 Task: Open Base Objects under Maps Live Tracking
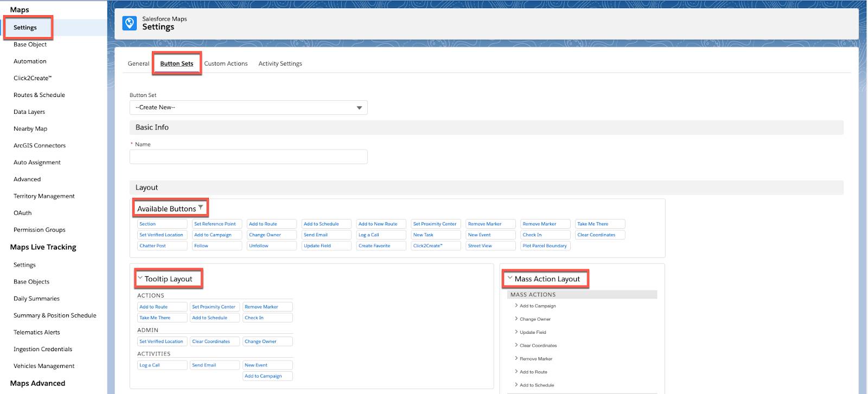tap(31, 281)
